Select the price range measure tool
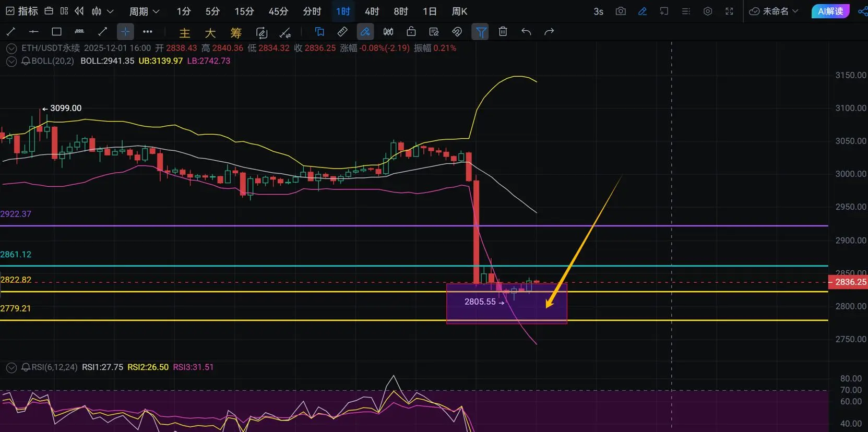Screen dimensions: 868x432 79,32
